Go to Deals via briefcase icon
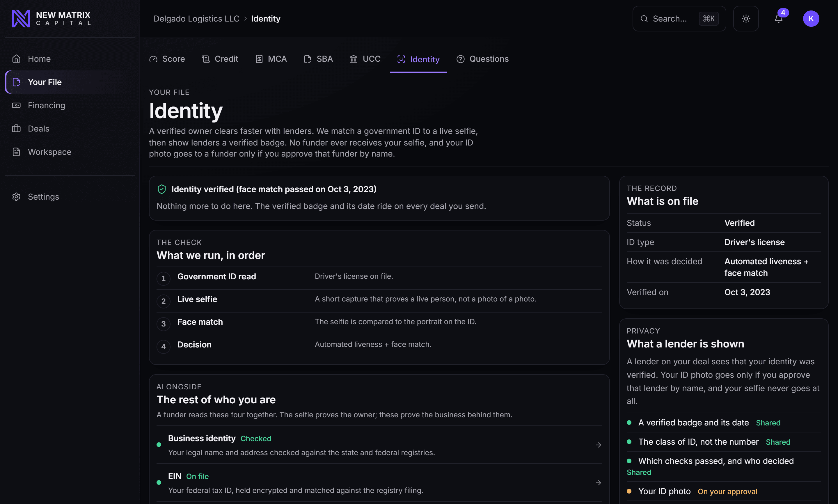Image resolution: width=838 pixels, height=504 pixels. [x=16, y=128]
